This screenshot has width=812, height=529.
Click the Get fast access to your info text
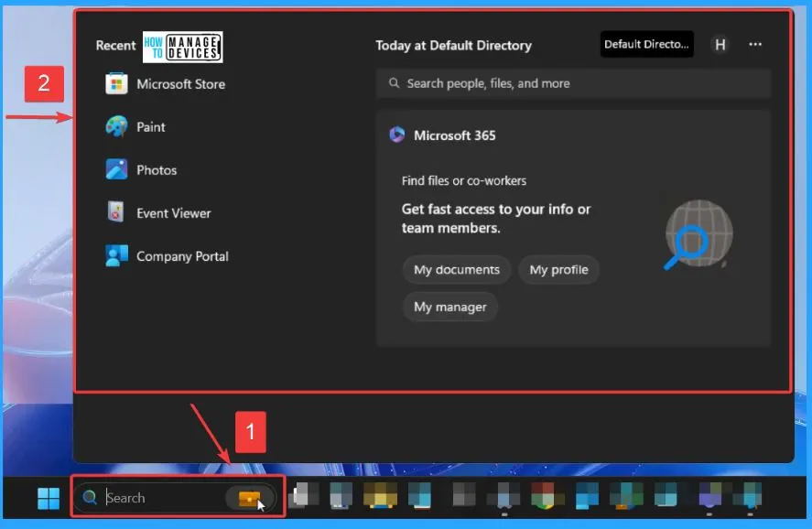point(496,219)
